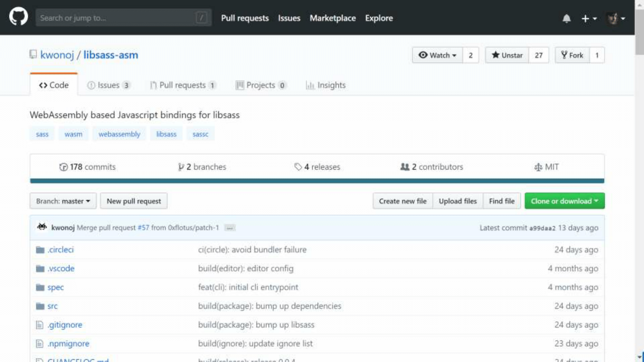The image size is (644, 362).
Task: View the 2 contributors
Action: tap(431, 167)
